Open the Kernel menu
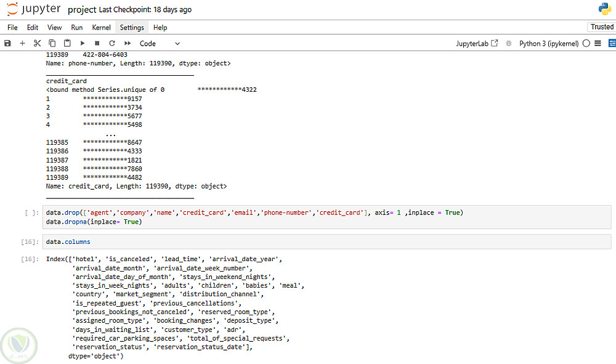This screenshot has width=616, height=364. (x=101, y=28)
